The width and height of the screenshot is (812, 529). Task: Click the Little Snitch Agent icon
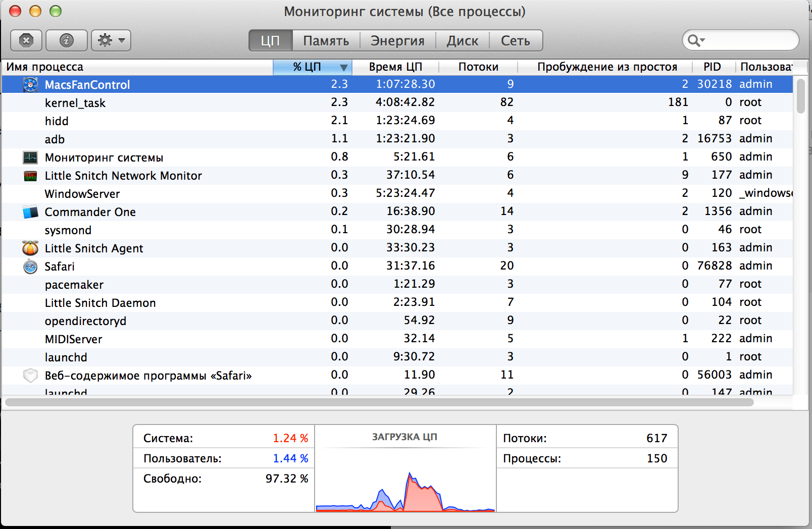click(30, 248)
